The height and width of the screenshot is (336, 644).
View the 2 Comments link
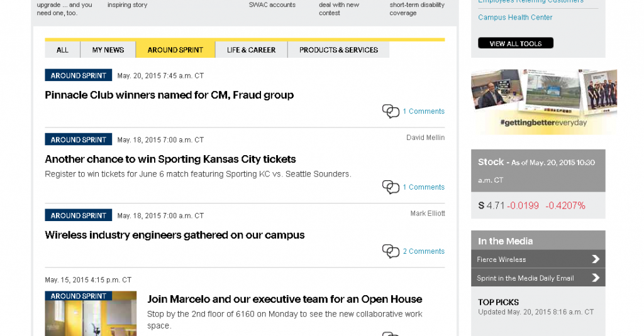[x=423, y=251]
